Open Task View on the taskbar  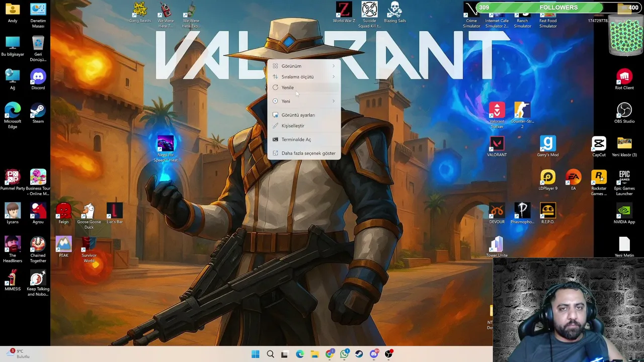[285, 354]
